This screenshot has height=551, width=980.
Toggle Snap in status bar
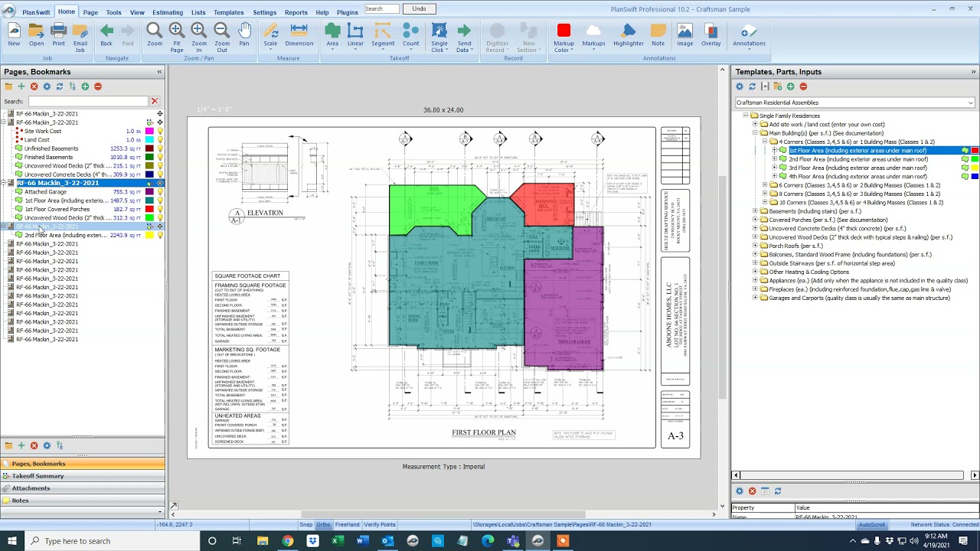coord(306,524)
